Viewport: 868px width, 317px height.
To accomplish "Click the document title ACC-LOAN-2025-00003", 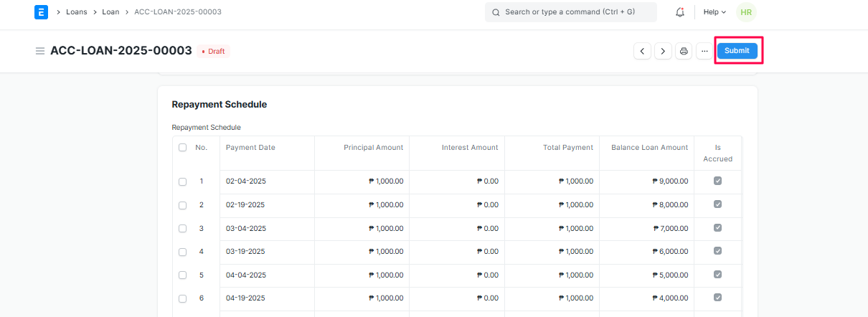I will click(x=121, y=51).
